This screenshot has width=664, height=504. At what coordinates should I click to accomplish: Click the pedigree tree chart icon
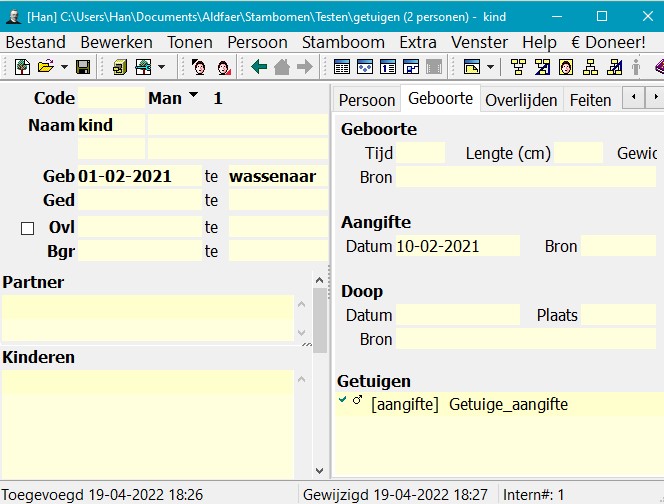pyautogui.click(x=519, y=67)
